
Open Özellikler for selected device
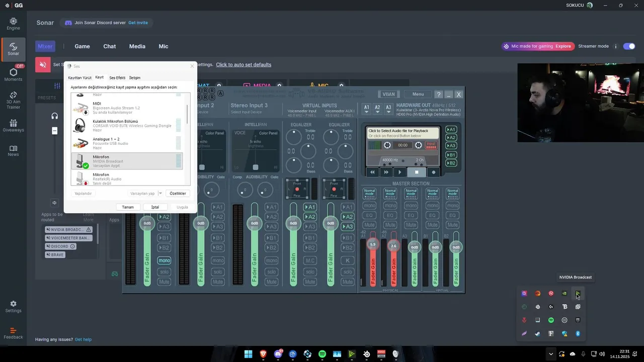tap(178, 193)
